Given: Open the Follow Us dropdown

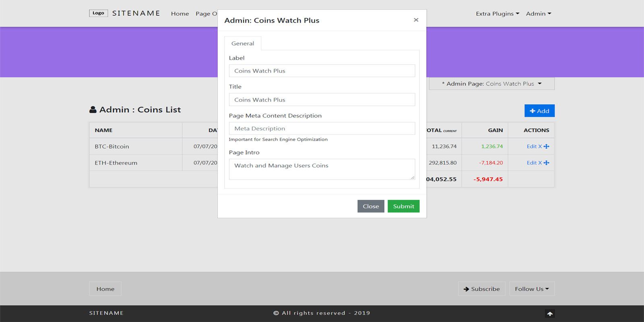Looking at the screenshot, I should click(x=532, y=289).
